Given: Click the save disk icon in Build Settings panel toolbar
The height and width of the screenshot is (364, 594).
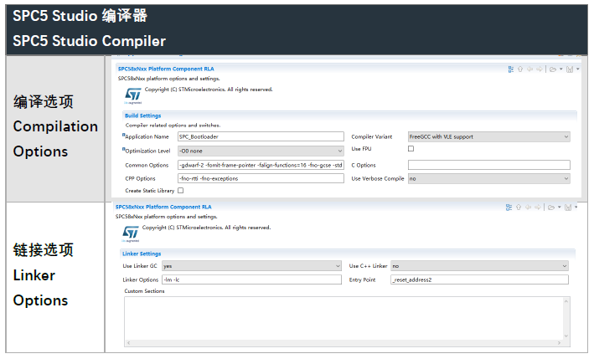Looking at the screenshot, I should tap(570, 69).
